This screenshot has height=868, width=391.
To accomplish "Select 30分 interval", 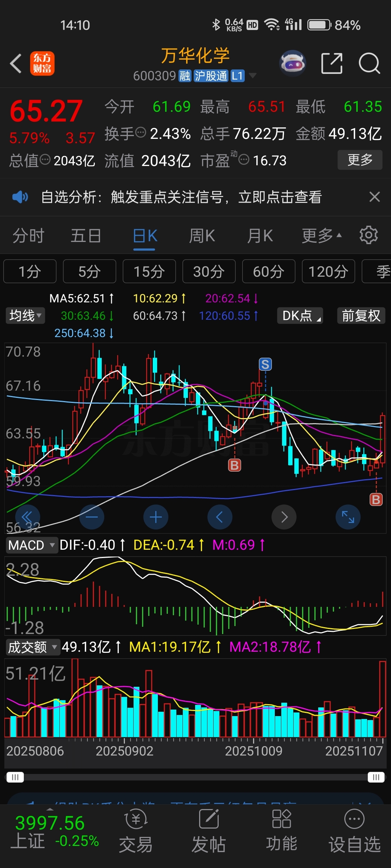I will pyautogui.click(x=209, y=271).
